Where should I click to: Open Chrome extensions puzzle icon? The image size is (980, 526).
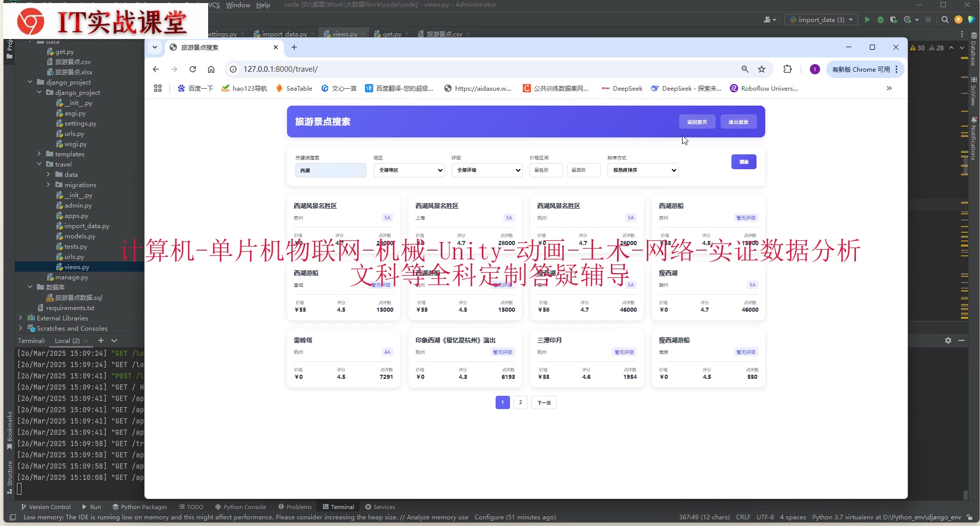point(788,69)
